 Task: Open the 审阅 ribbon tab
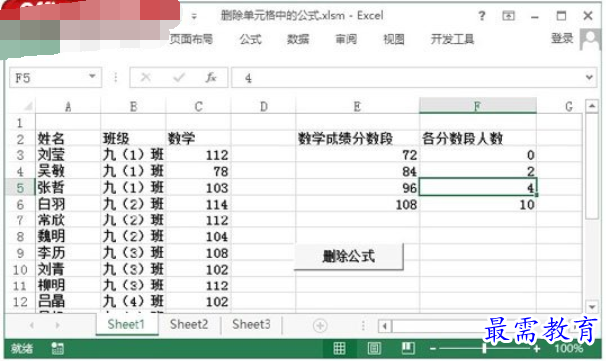tap(346, 39)
